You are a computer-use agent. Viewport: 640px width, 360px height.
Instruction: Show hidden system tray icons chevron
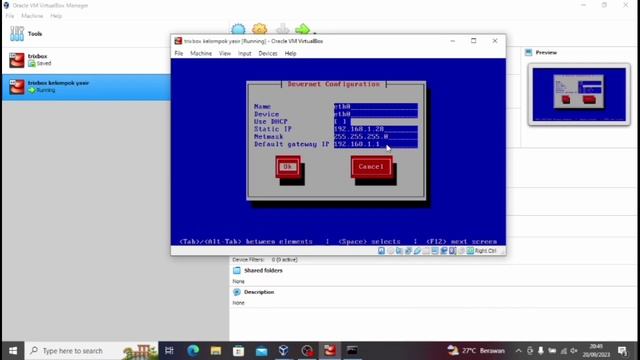pos(518,351)
